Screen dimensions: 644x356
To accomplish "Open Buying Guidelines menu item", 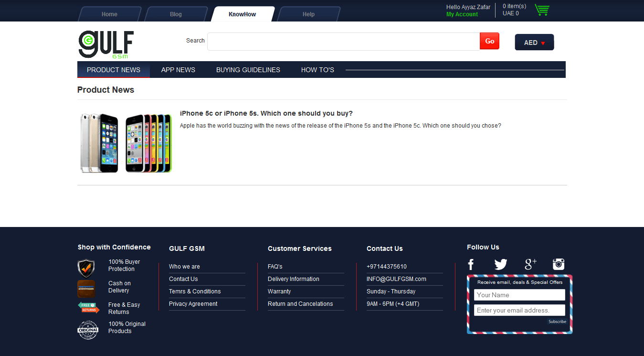I will coord(248,70).
